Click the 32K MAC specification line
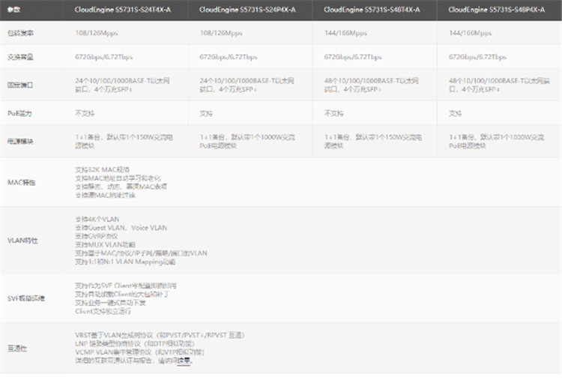562x392 pixels. (103, 169)
